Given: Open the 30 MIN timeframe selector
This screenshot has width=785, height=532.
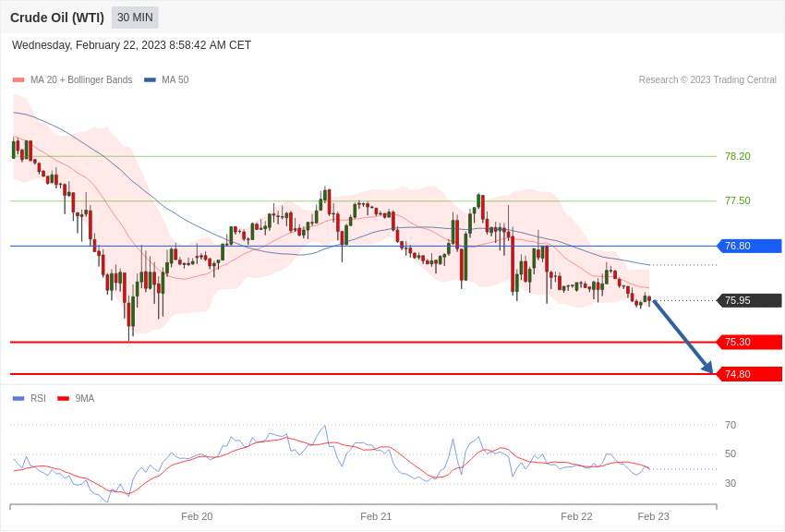Looking at the screenshot, I should (134, 17).
